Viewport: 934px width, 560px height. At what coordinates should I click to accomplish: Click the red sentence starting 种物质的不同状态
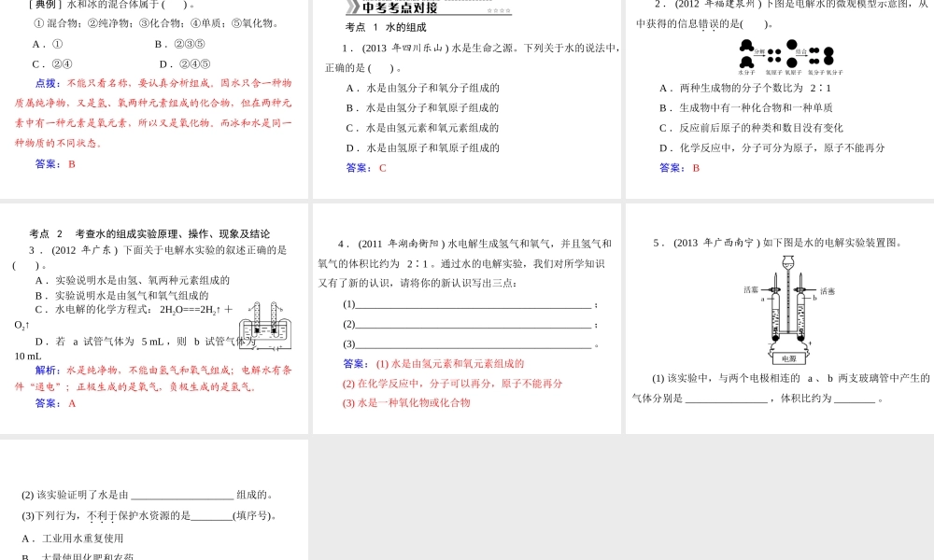click(58, 144)
